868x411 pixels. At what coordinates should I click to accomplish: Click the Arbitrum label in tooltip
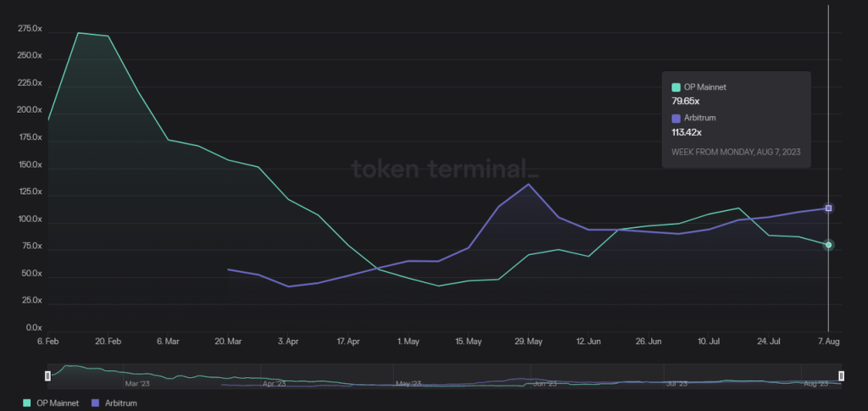(699, 118)
